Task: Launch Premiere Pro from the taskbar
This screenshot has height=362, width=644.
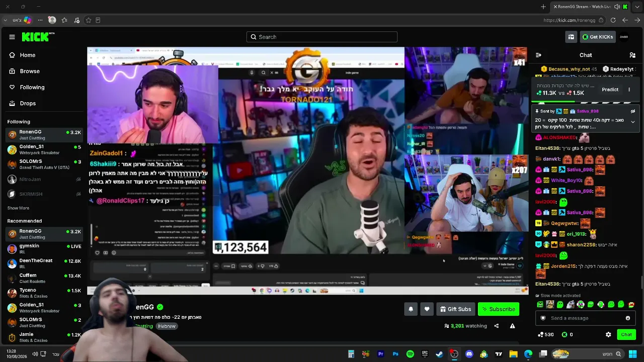Action: click(381, 354)
